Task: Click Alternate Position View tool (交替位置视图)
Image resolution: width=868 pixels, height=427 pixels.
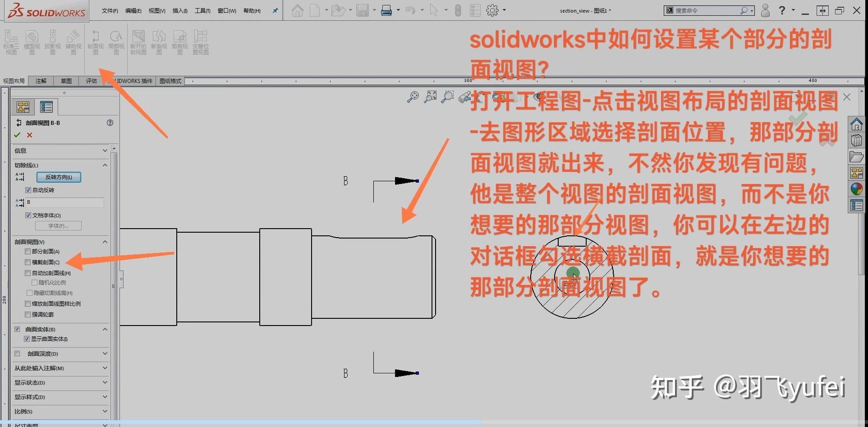Action: (x=201, y=42)
